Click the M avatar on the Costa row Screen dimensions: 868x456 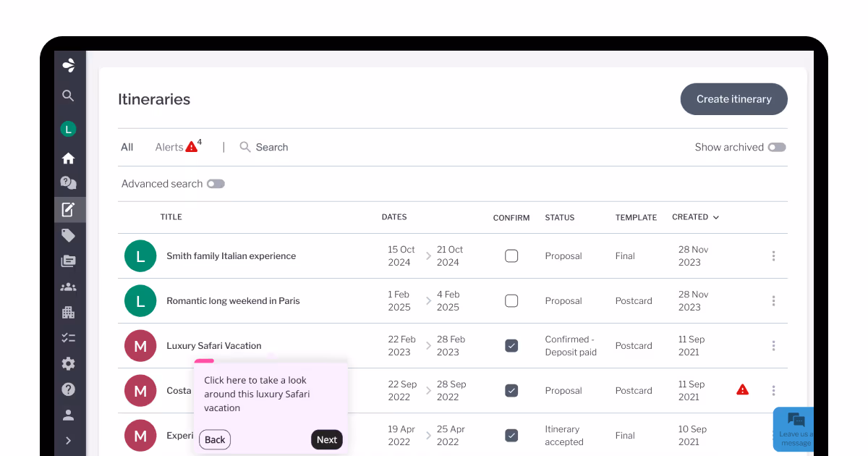point(140,391)
